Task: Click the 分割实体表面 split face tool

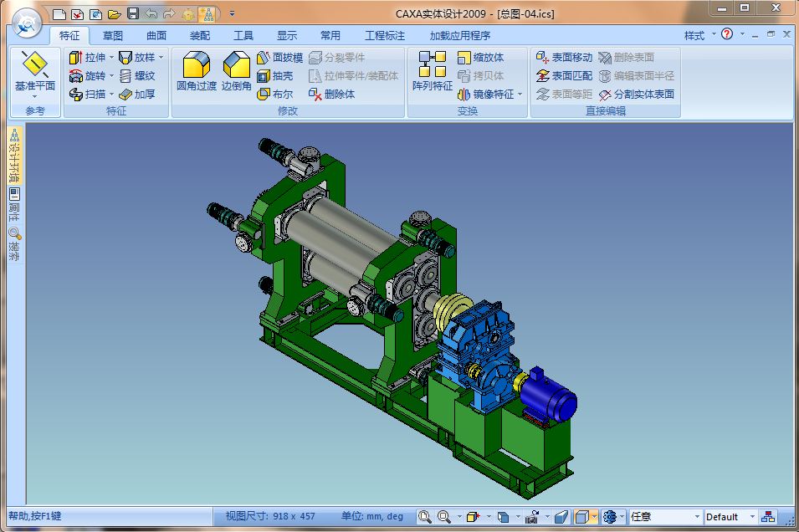Action: pos(637,95)
